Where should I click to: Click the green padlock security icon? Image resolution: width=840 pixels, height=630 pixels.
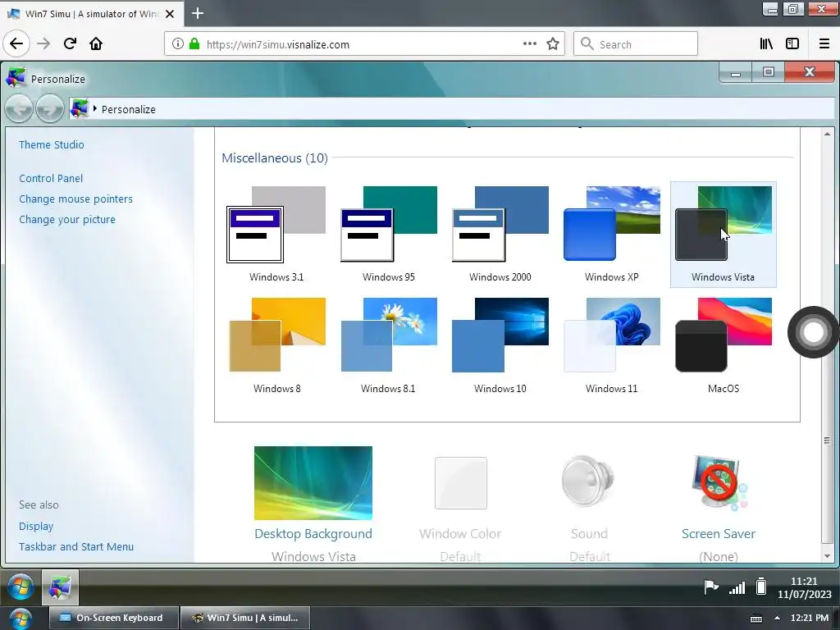(x=194, y=44)
